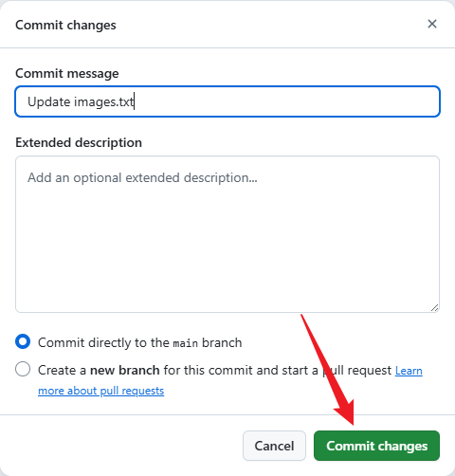Image resolution: width=455 pixels, height=476 pixels.
Task: Click the textarea resize grip corner
Action: click(435, 308)
